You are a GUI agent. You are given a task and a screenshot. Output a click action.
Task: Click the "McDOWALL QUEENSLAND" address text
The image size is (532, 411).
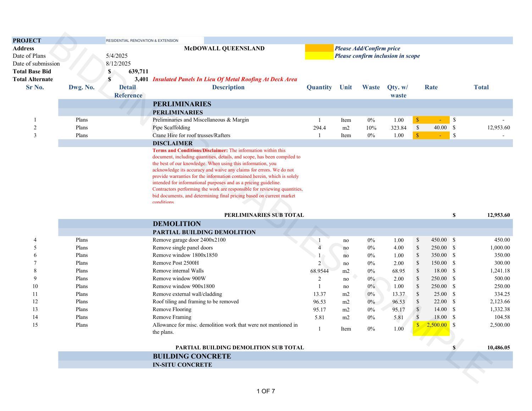[224, 49]
